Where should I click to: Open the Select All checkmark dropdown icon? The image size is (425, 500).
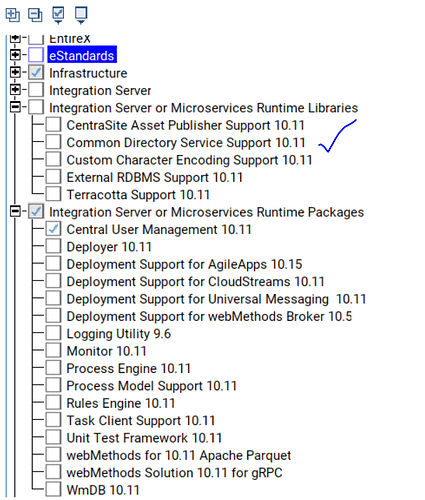(x=58, y=15)
